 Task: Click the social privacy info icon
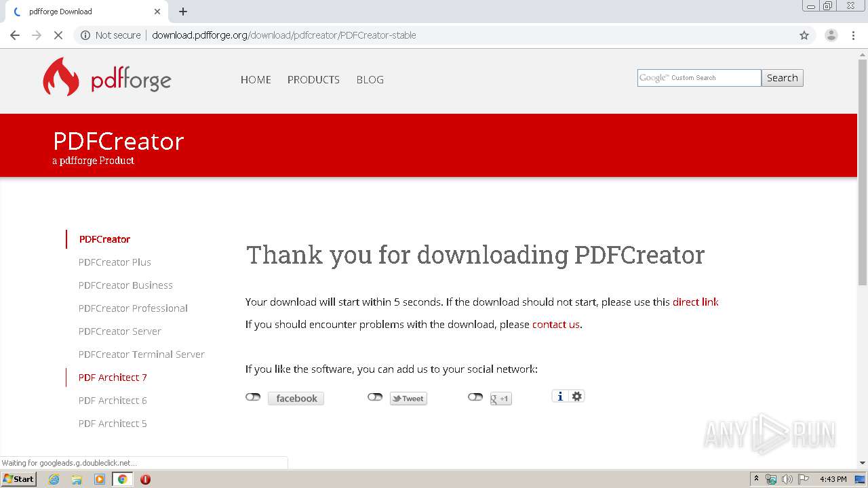(560, 396)
